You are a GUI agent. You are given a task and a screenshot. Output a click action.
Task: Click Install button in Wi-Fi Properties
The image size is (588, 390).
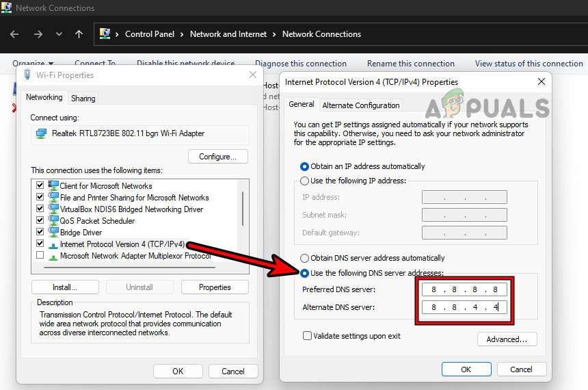(65, 287)
